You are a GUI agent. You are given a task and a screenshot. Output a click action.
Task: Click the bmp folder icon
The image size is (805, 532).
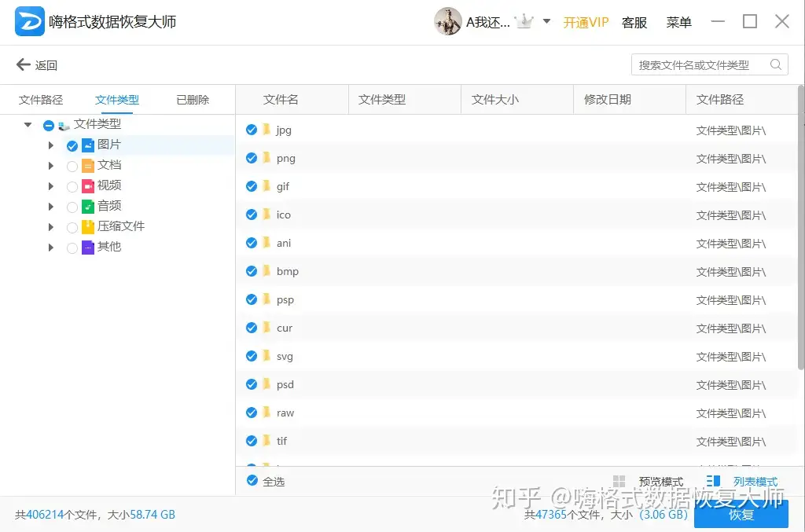pos(266,270)
